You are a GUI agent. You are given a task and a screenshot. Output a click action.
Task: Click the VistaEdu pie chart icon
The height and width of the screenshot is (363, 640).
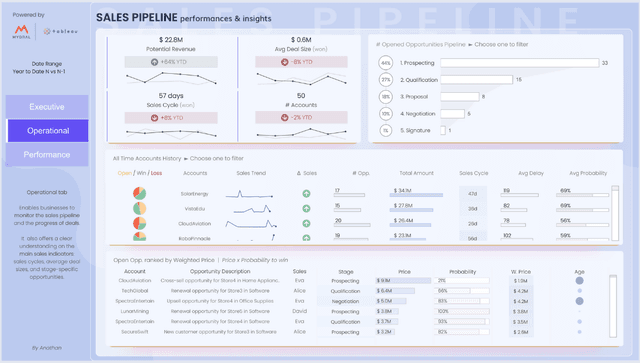pos(140,208)
